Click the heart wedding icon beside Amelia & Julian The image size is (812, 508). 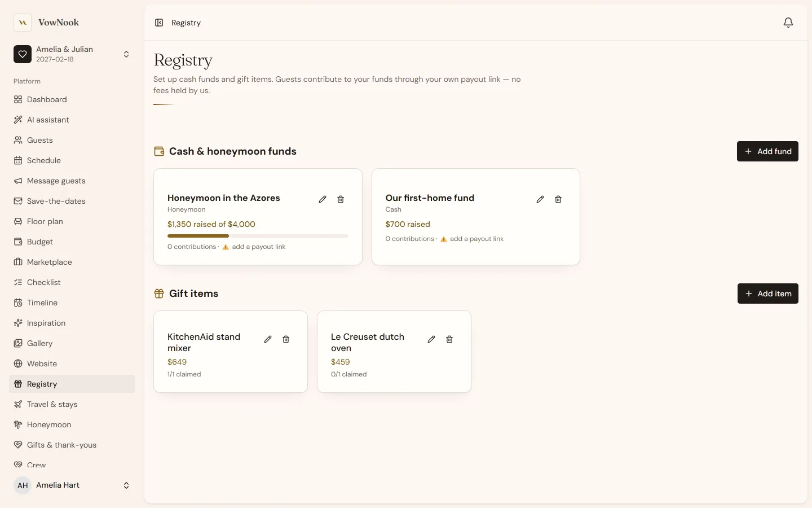pyautogui.click(x=23, y=54)
